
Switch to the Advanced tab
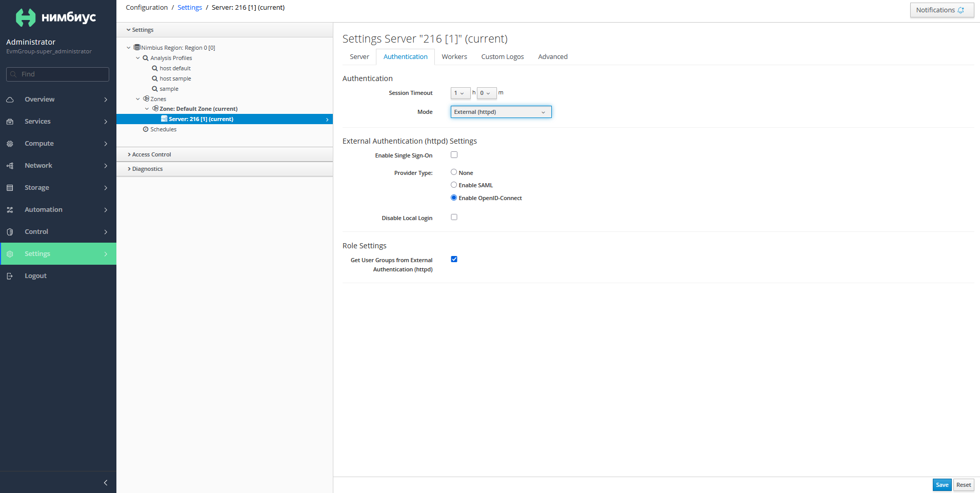pyautogui.click(x=553, y=57)
